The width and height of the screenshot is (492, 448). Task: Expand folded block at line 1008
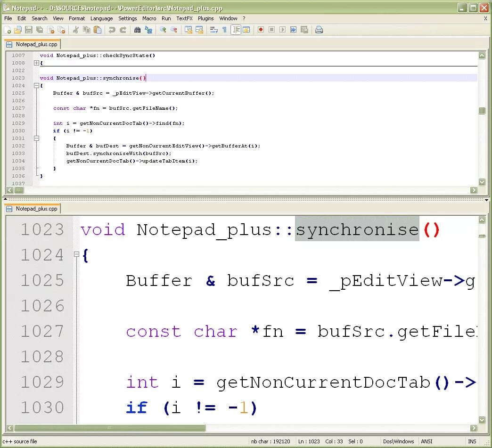[x=36, y=63]
